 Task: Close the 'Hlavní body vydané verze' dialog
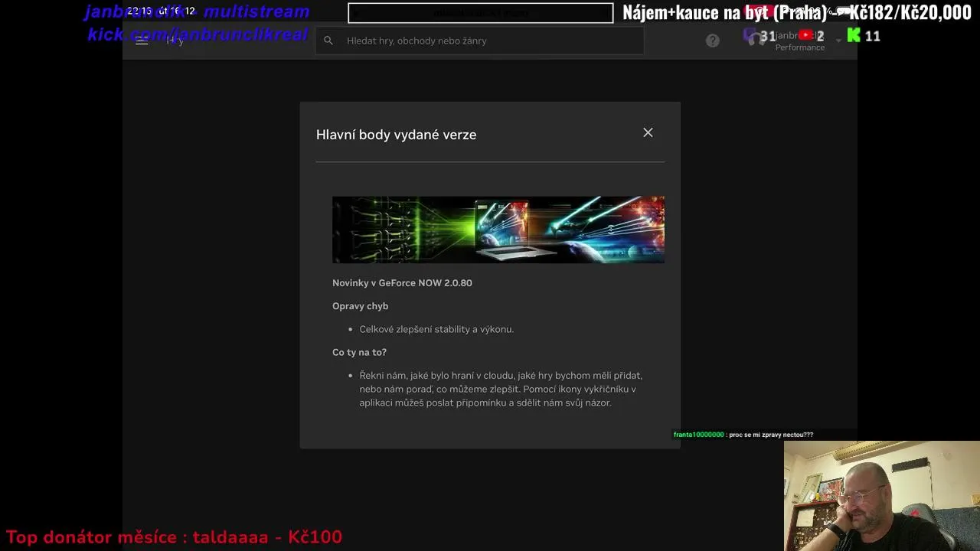648,132
